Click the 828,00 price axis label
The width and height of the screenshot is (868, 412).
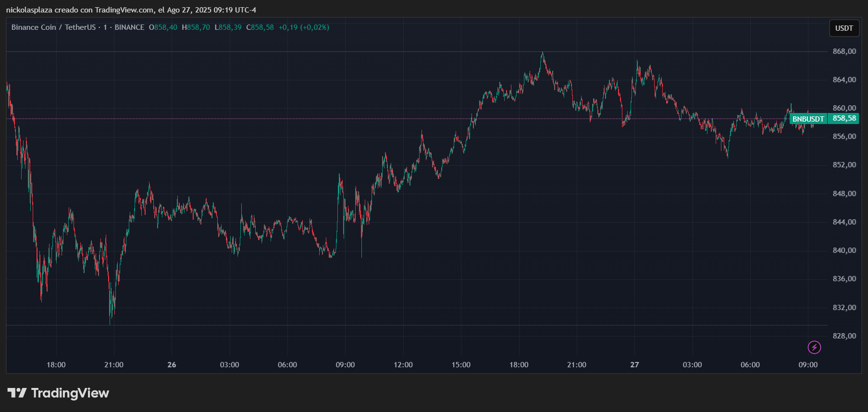844,336
